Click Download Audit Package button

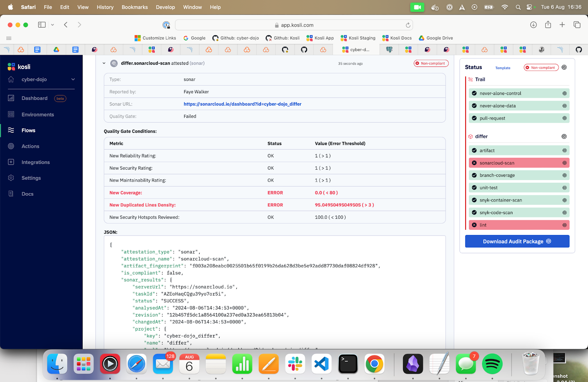point(517,241)
